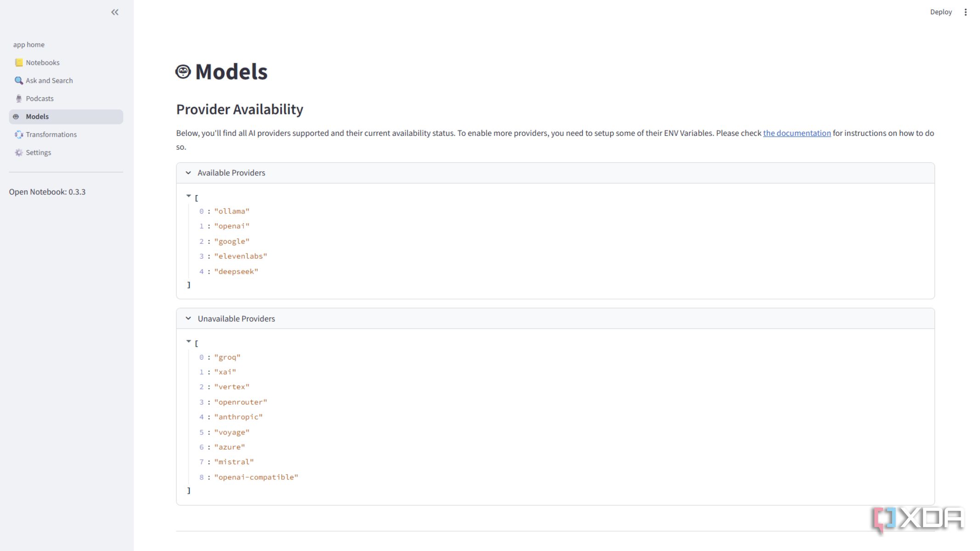Collapse the Unavailable Providers expander
Image resolution: width=980 pixels, height=551 pixels.
pyautogui.click(x=188, y=318)
